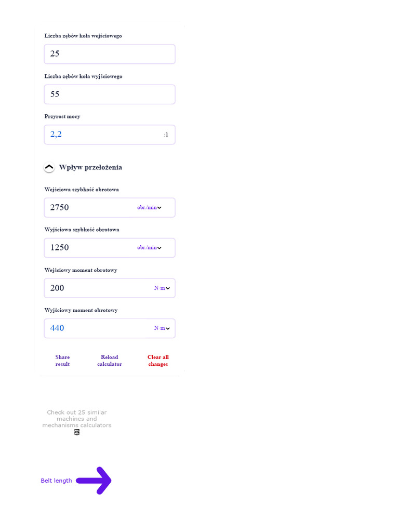Viewport: 399px width, 532px height.
Task: Click the Liczba zębów koła wyjściowego input
Action: [109, 95]
